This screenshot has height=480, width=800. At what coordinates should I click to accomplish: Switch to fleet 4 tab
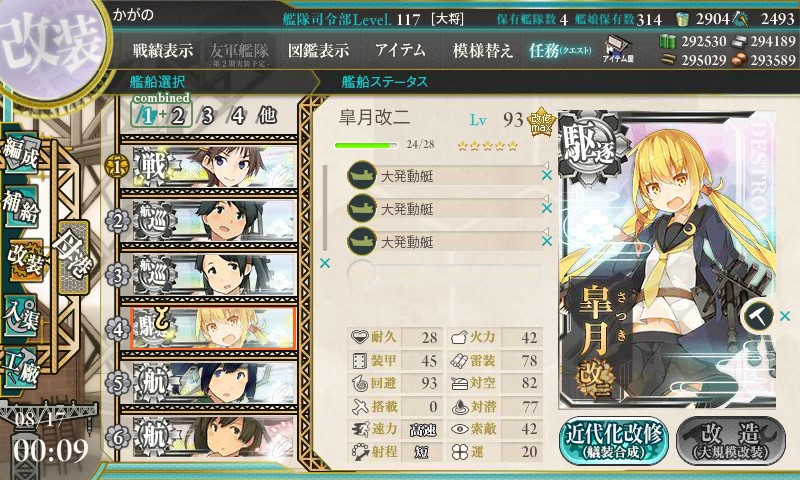tap(237, 116)
